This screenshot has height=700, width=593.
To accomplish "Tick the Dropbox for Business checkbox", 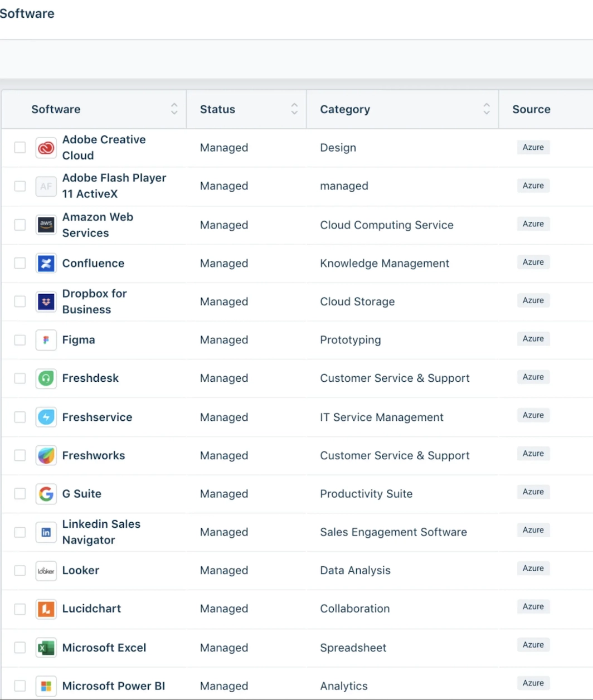I will coord(20,302).
